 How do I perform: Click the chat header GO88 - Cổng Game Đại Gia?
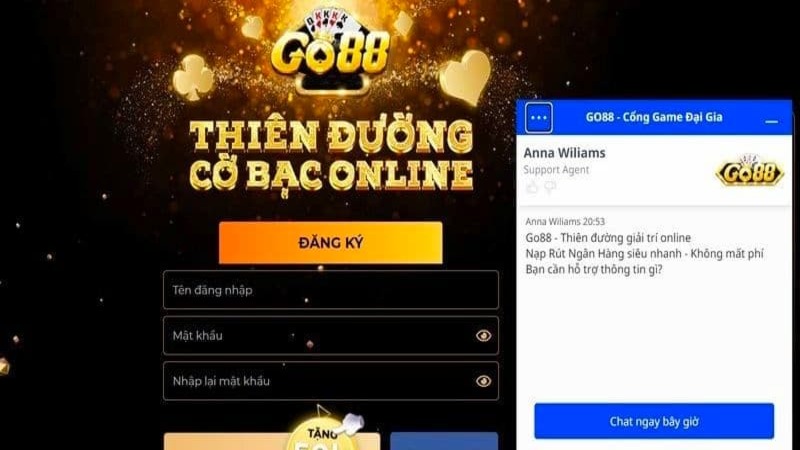click(654, 117)
